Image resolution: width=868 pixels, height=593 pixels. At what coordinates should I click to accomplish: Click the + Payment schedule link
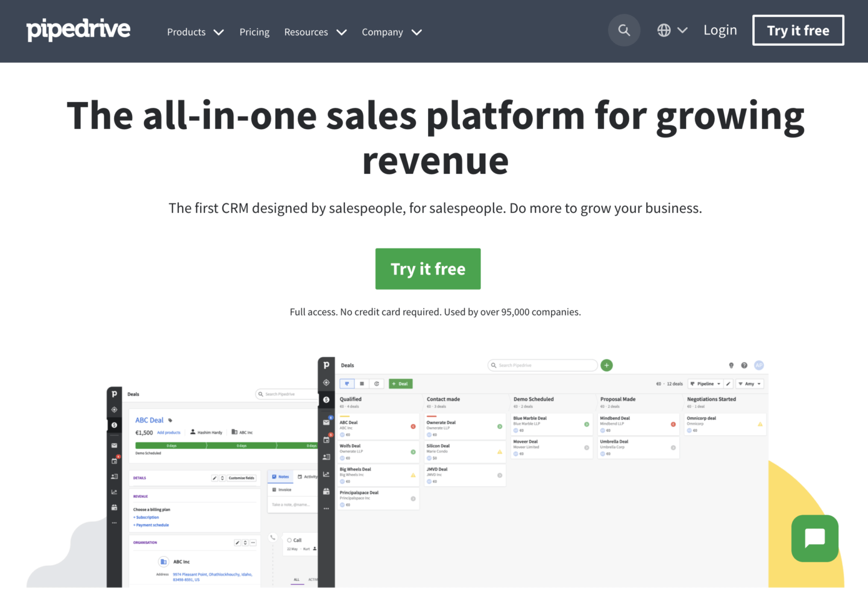(151, 525)
